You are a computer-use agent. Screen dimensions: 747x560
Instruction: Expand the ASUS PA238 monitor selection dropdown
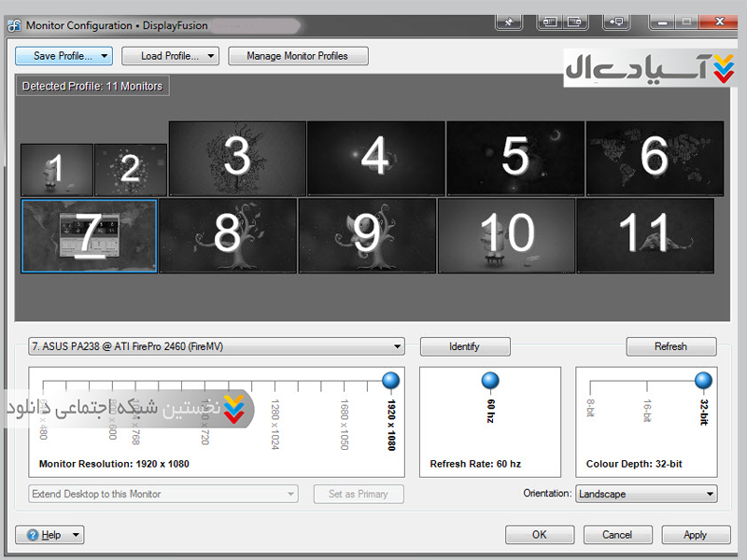[x=217, y=346]
